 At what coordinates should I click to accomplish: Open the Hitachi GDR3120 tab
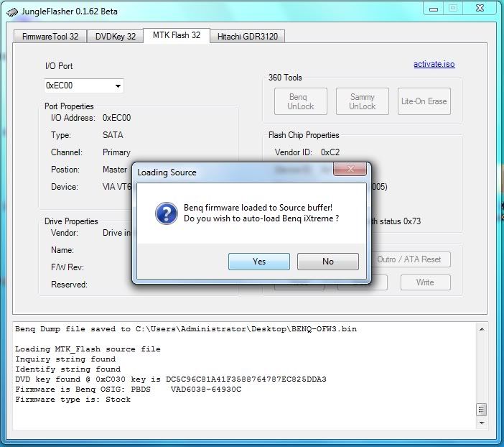(x=248, y=37)
